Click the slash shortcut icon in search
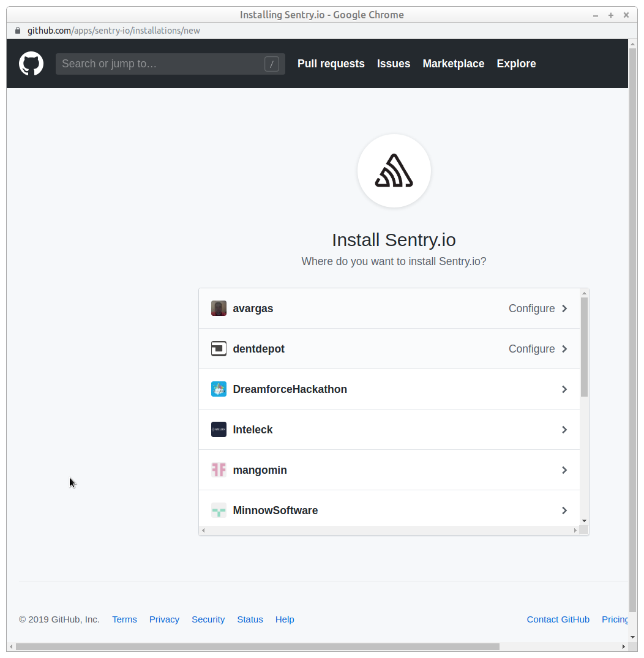Viewport: 644px width, 658px height. click(272, 64)
